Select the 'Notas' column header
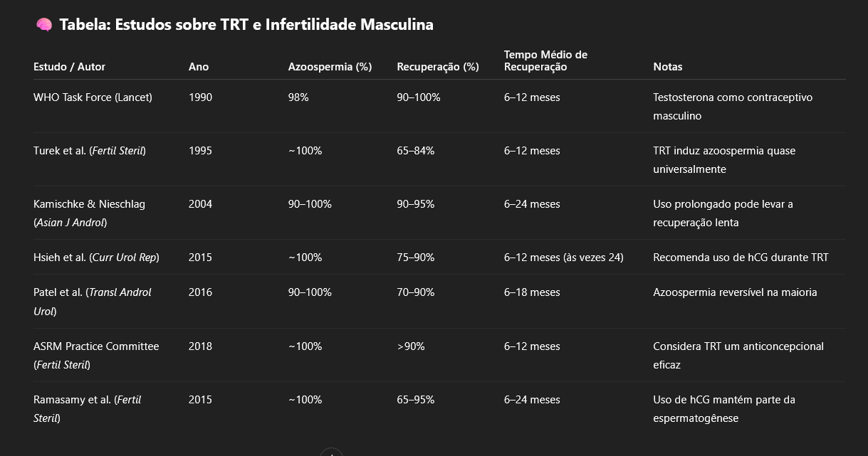 [x=668, y=67]
